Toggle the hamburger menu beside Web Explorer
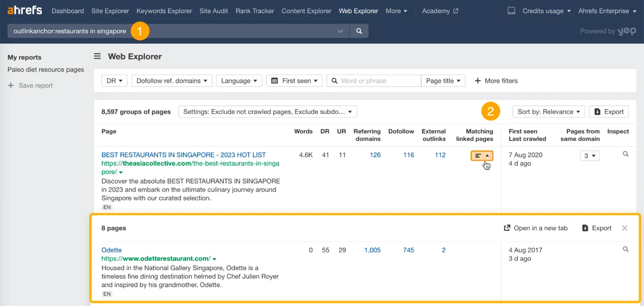644x306 pixels. (97, 56)
